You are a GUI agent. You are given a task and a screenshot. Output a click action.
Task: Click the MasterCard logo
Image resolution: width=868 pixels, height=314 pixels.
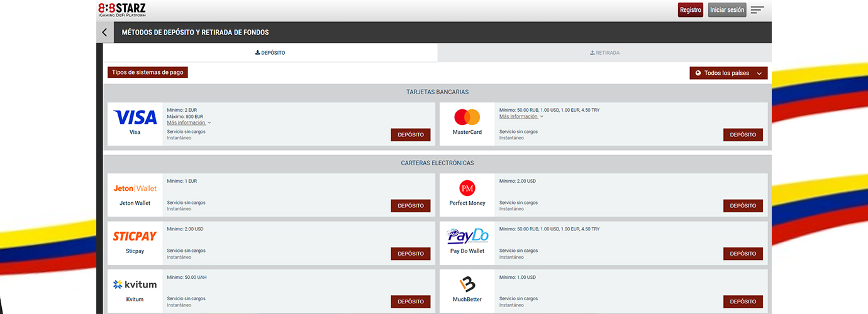click(467, 117)
